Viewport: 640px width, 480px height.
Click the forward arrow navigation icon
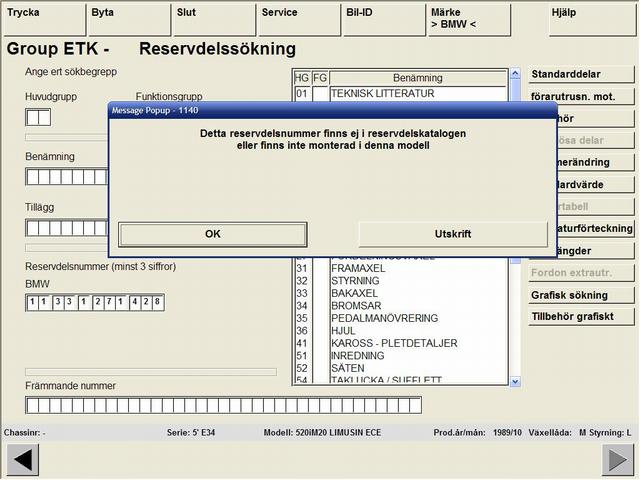617,460
